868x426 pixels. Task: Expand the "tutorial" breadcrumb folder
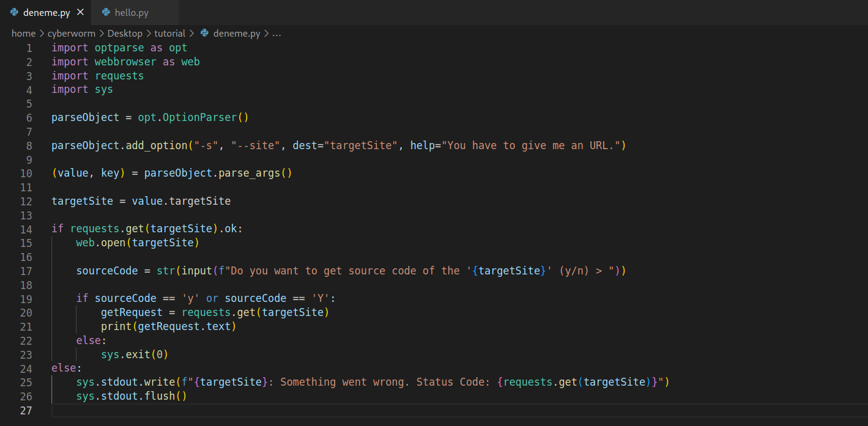[170, 34]
